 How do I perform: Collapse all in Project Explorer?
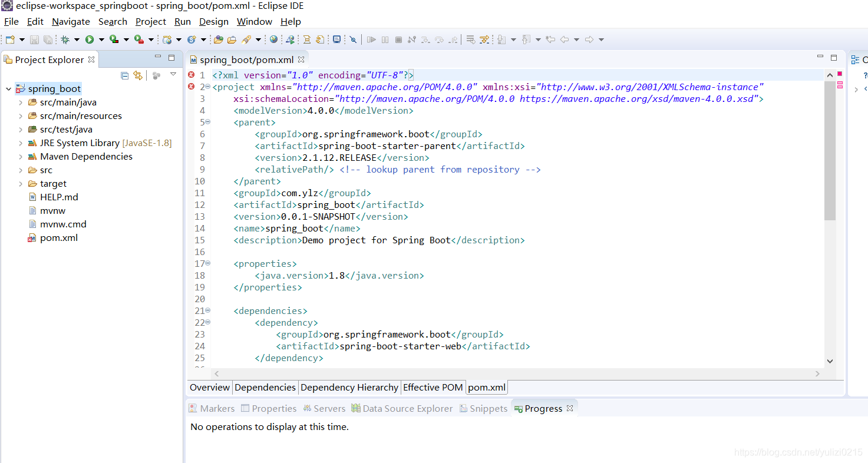124,75
